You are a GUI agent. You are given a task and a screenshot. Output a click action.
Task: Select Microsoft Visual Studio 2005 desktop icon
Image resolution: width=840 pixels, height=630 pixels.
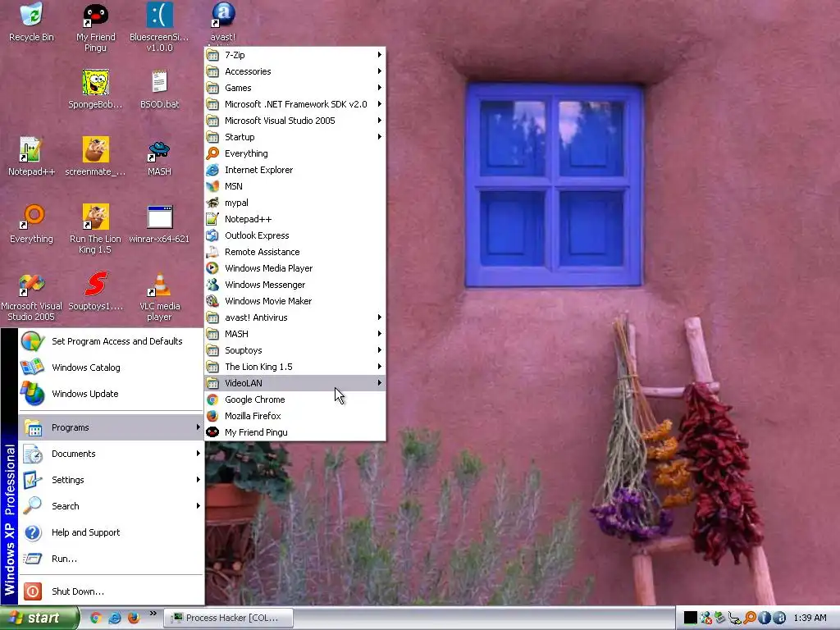tap(32, 296)
